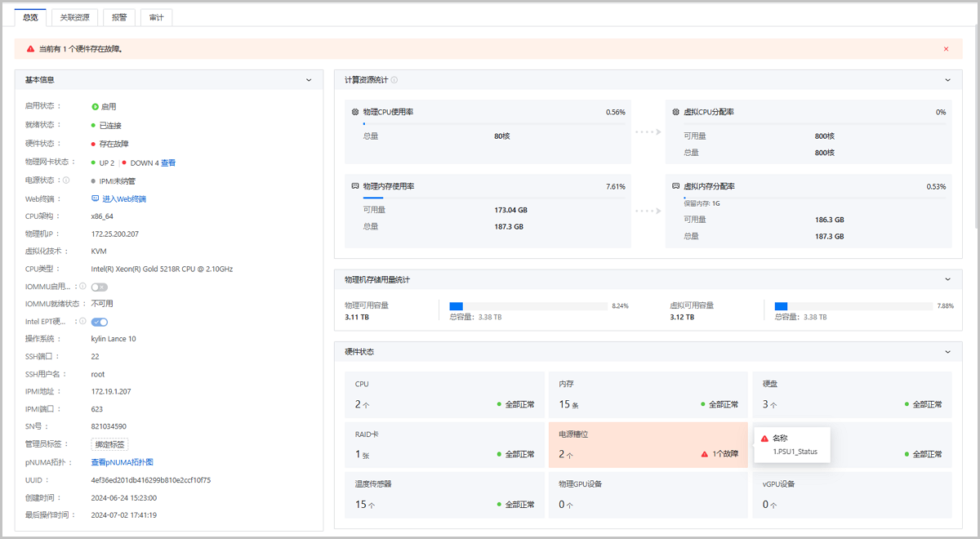Click the 7.61% memory usage value
Viewport: 980px width, 539px height.
coord(616,186)
